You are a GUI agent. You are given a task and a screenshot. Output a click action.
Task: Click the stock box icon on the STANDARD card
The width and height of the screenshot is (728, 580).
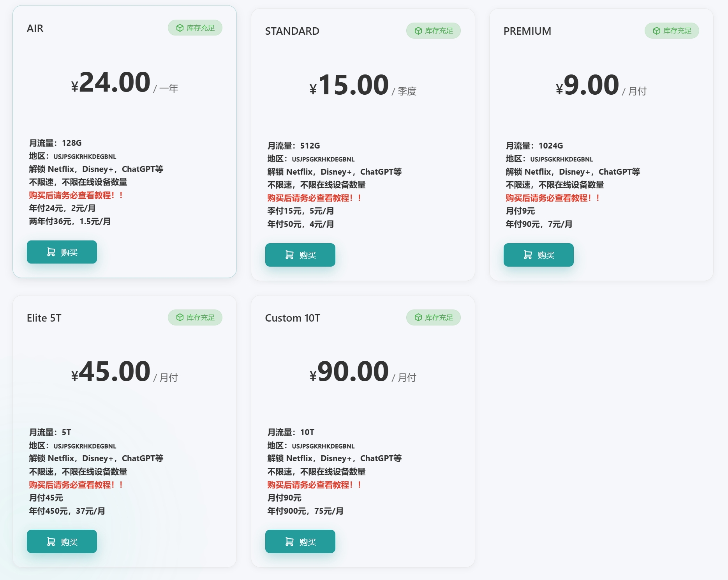tap(418, 31)
